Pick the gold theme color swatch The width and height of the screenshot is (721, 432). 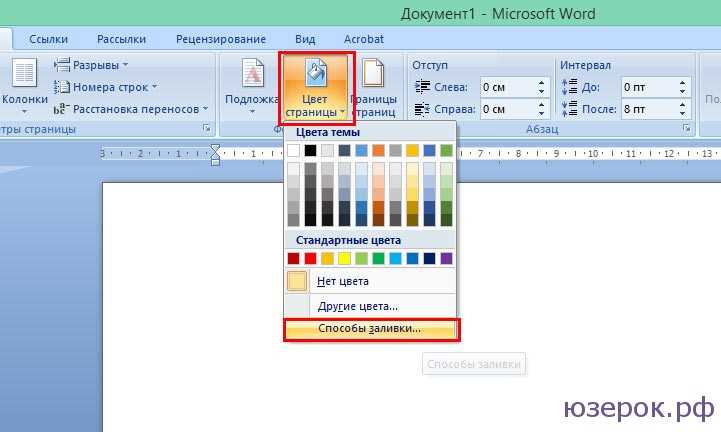pos(412,150)
